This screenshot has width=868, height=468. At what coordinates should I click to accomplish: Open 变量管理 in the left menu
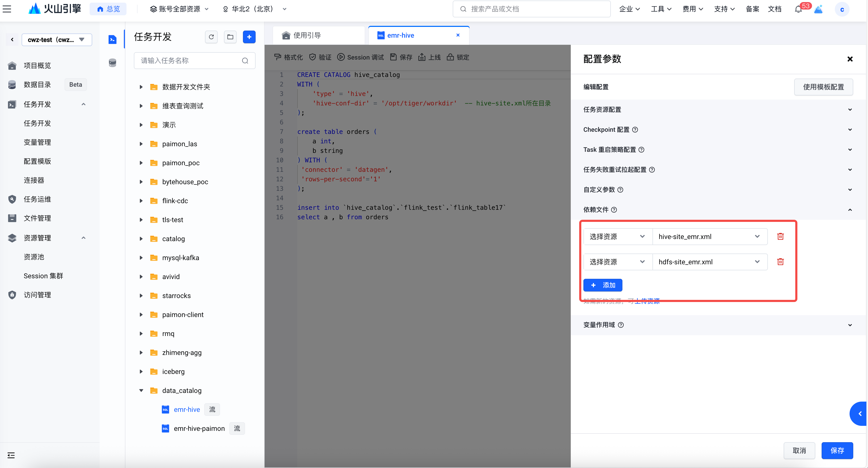[37, 142]
